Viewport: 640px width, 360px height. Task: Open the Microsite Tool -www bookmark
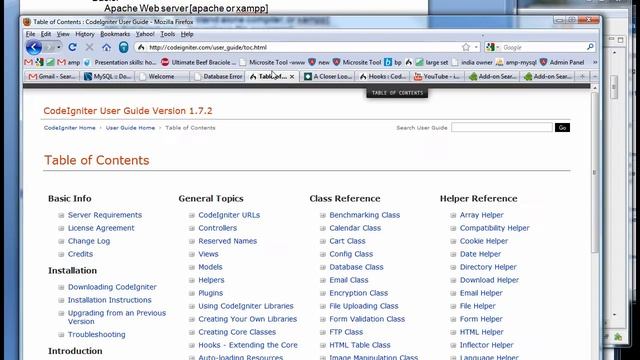click(x=272, y=62)
